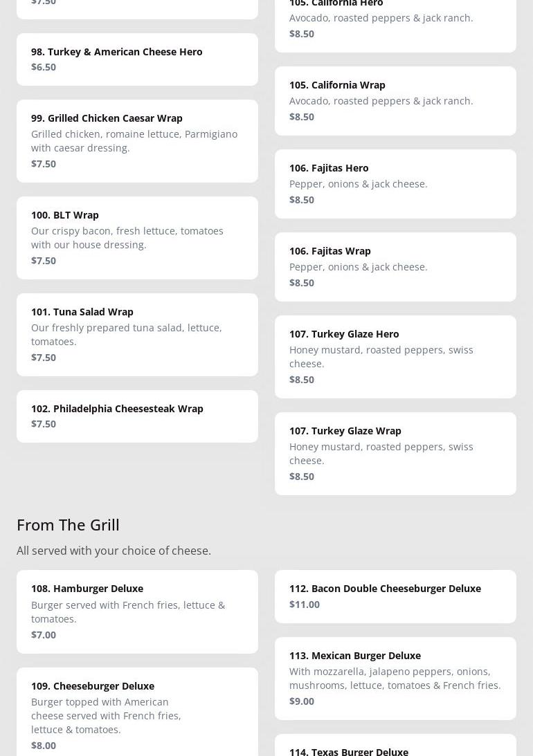
Task: Open the 105. California Wrap item
Action: (x=395, y=100)
